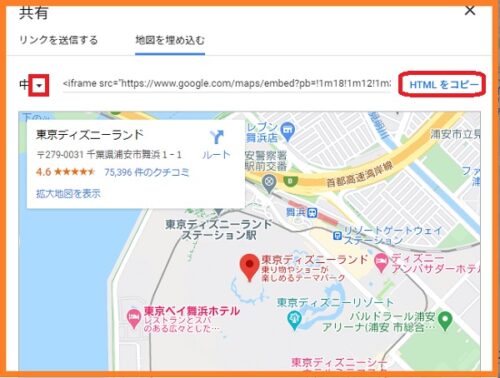Screen dimensions: 500x378
Task: Click the ルート text link
Action: pos(217,155)
